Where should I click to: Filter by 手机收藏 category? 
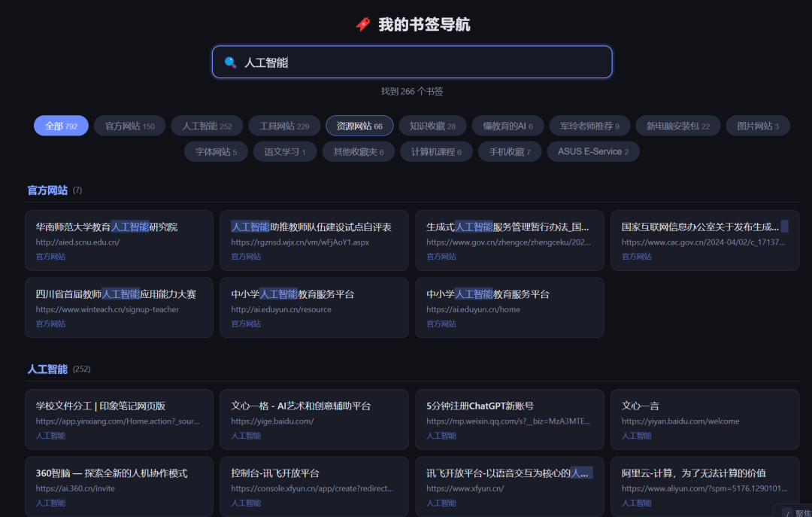pyautogui.click(x=510, y=151)
